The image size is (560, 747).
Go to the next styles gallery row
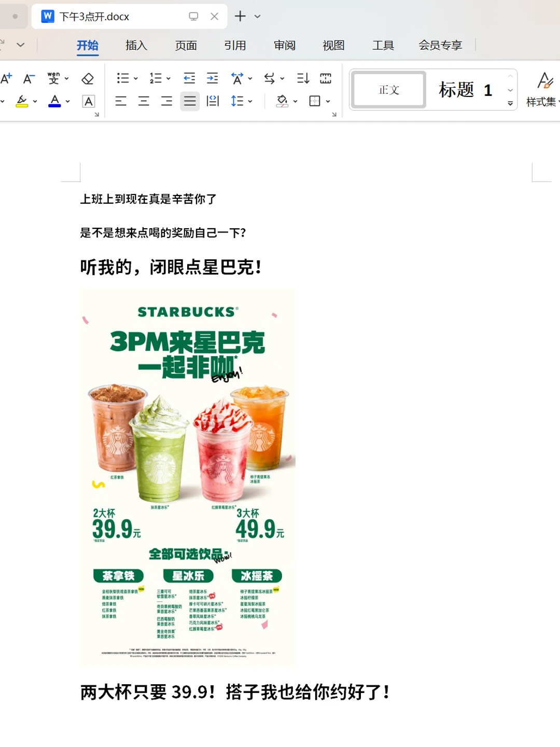click(x=511, y=90)
